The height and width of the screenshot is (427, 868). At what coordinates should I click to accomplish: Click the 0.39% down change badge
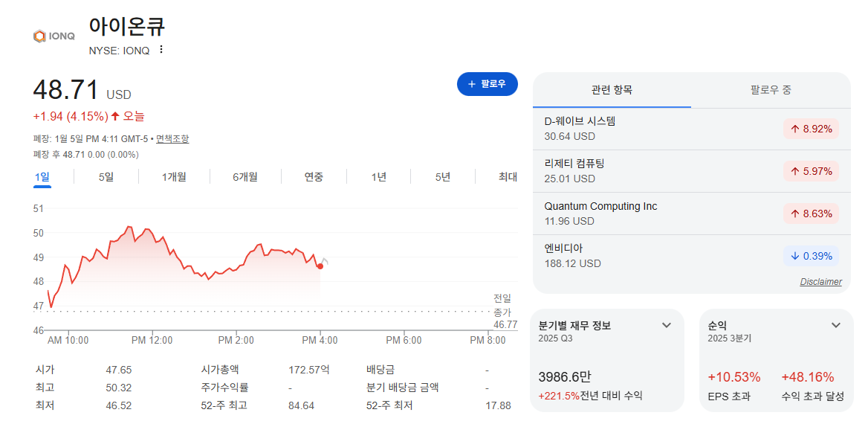[x=811, y=256]
